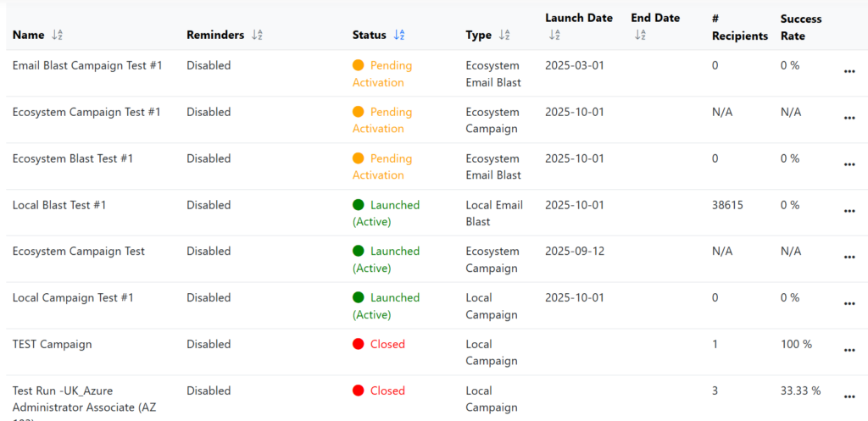This screenshot has height=421, width=868.
Task: Open more options for Ecosystem Blast Test #1
Action: click(849, 165)
